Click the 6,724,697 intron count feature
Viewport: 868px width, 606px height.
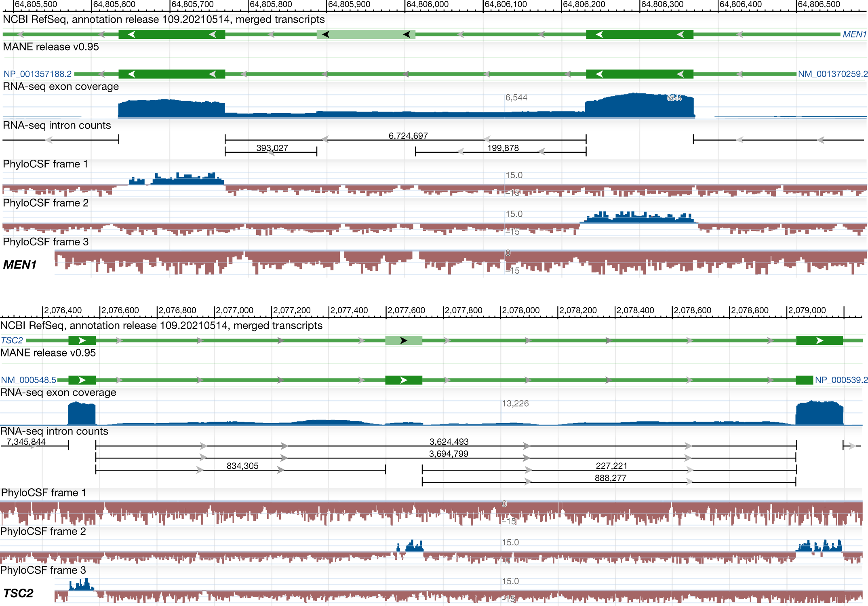(405, 140)
